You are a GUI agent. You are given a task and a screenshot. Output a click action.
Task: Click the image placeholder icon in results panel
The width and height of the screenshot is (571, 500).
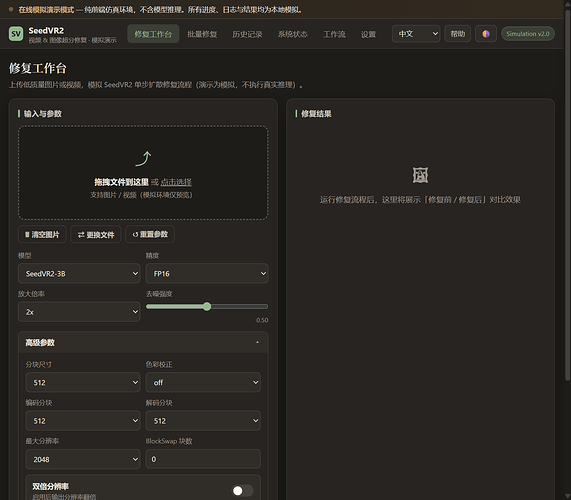point(420,175)
